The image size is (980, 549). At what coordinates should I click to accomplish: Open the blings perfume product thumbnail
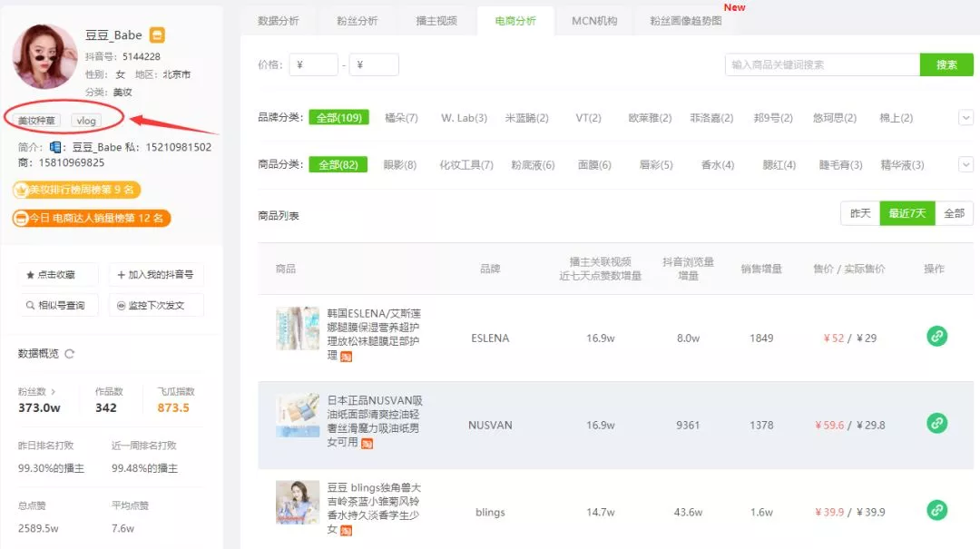point(298,502)
